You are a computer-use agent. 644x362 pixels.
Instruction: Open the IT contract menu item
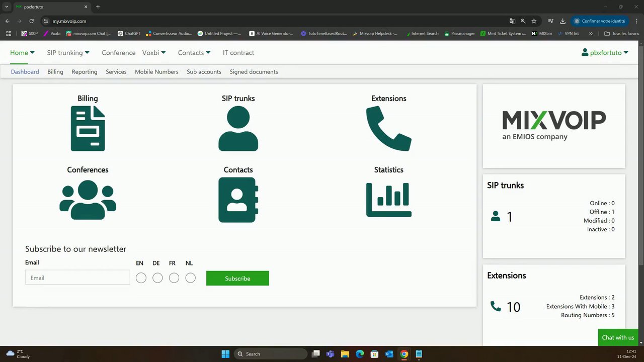[238, 52]
